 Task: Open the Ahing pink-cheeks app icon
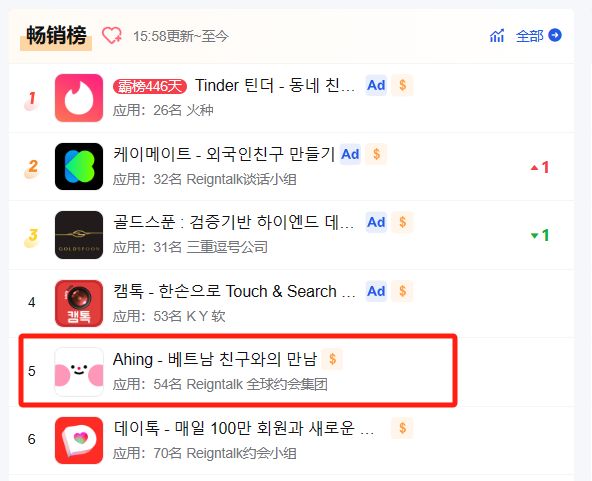[x=79, y=372]
